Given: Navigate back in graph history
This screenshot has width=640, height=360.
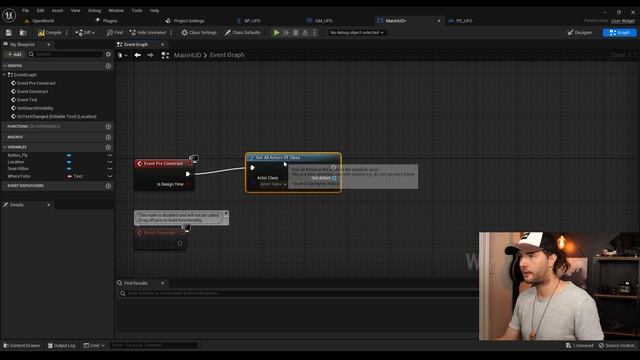Looking at the screenshot, I should (138, 55).
